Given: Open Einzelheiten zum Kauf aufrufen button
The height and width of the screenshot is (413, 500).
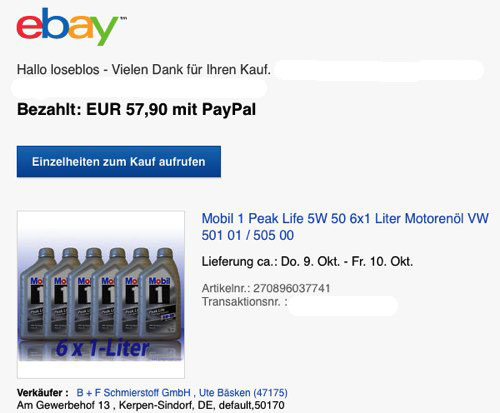Looking at the screenshot, I should pos(119,161).
